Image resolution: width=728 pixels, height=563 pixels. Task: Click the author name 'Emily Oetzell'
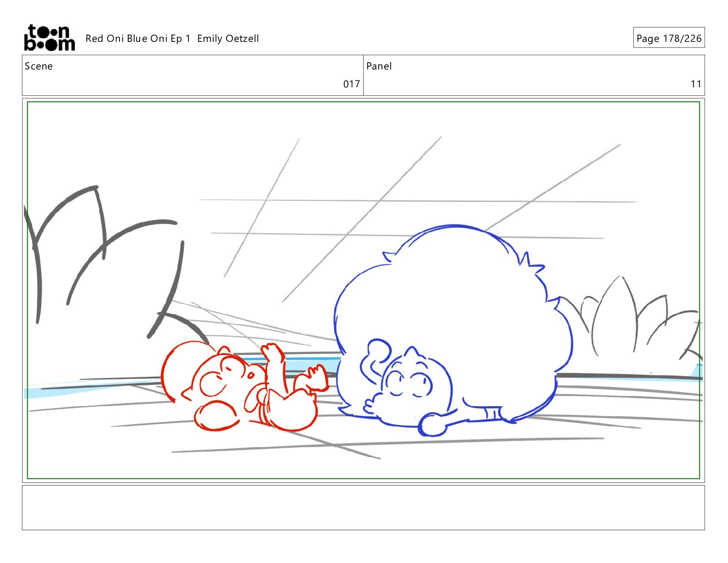[x=228, y=39]
